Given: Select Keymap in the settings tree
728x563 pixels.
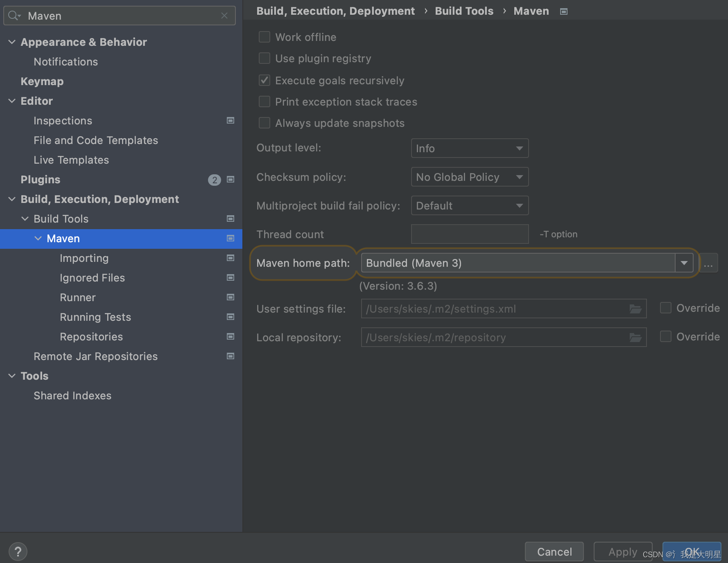Looking at the screenshot, I should coord(42,81).
